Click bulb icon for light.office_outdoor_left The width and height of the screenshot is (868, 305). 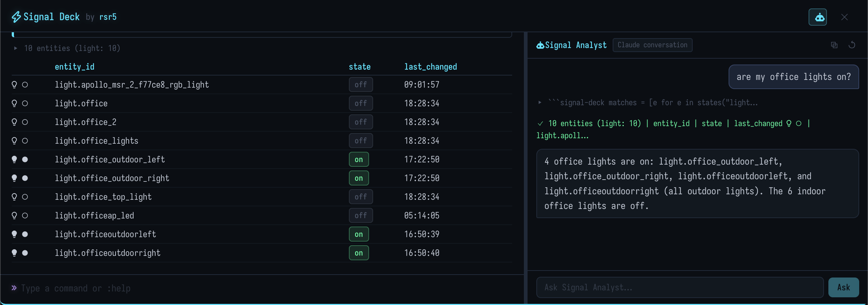point(14,159)
